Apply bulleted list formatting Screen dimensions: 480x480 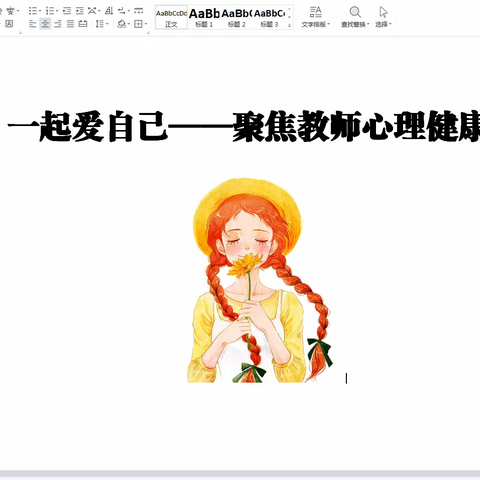[x=32, y=11]
